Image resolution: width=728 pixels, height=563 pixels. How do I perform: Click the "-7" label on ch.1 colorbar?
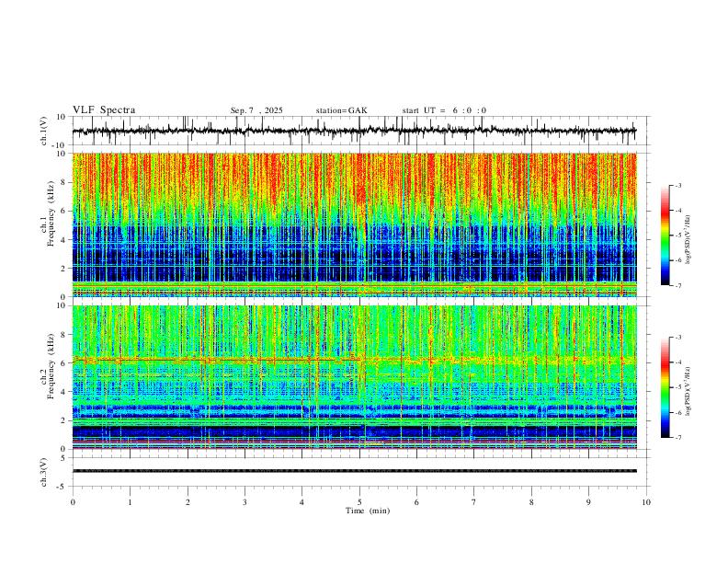[x=677, y=286]
